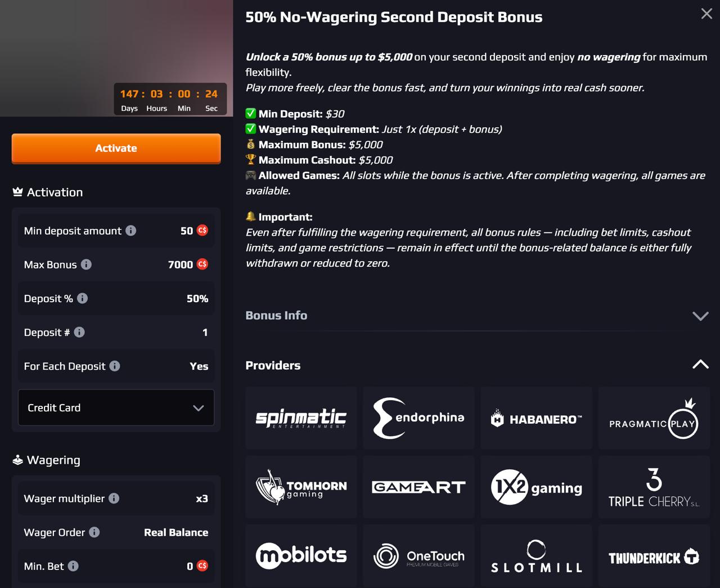720x588 pixels.
Task: Expand the Bonus Info section
Action: point(477,316)
